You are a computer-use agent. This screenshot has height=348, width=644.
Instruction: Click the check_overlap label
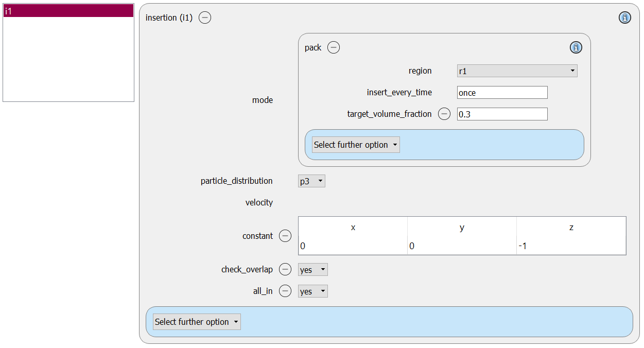coord(247,269)
